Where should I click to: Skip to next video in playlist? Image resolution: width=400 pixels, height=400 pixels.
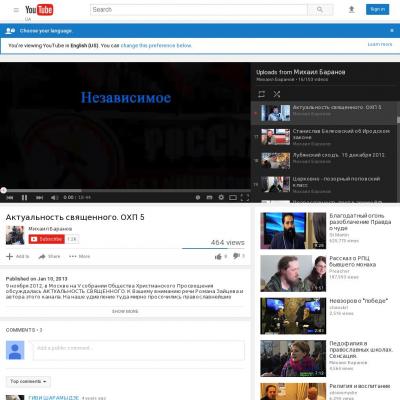tap(39, 198)
